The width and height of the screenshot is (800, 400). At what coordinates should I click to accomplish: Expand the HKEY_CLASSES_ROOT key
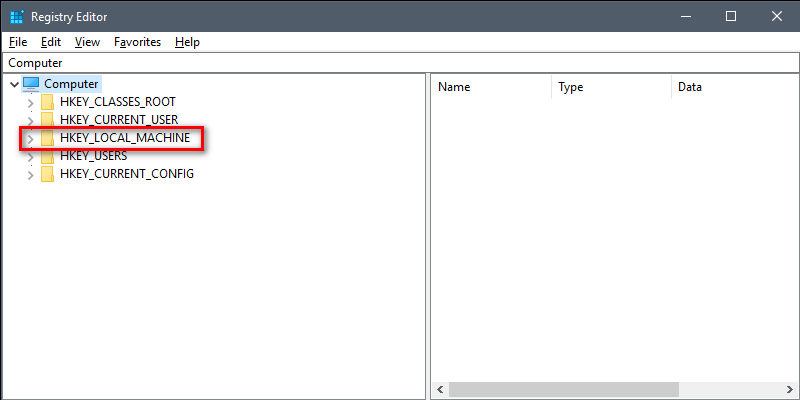pyautogui.click(x=31, y=103)
